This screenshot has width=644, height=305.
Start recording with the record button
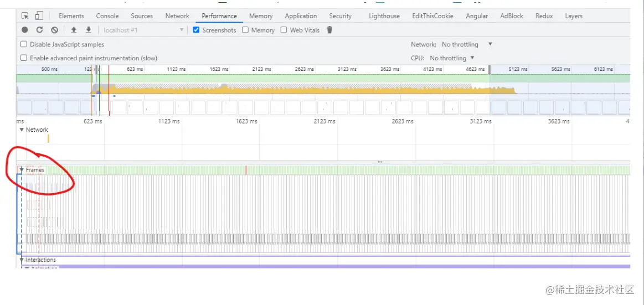point(25,29)
